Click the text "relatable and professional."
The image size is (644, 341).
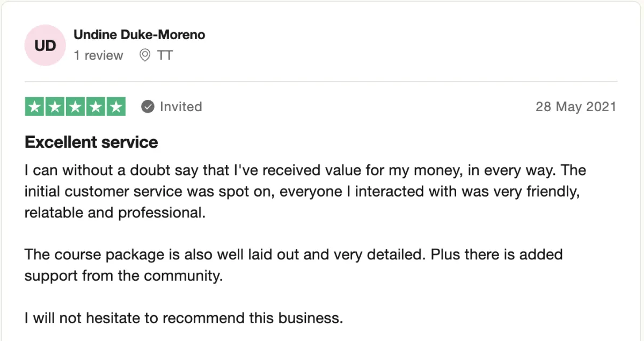pos(115,213)
